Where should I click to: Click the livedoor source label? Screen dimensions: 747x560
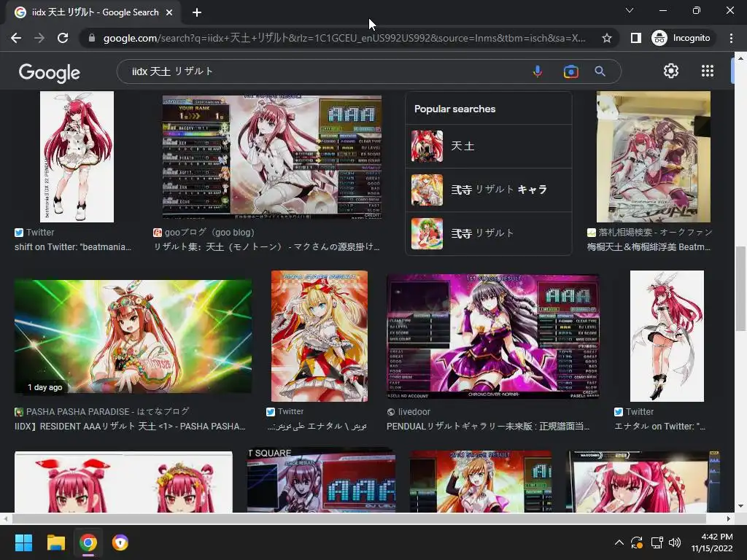click(x=409, y=412)
